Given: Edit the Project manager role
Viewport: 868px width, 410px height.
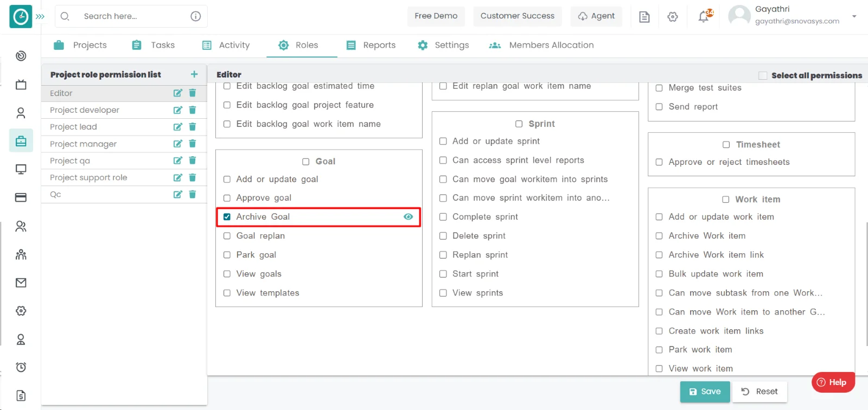Looking at the screenshot, I should pos(177,144).
